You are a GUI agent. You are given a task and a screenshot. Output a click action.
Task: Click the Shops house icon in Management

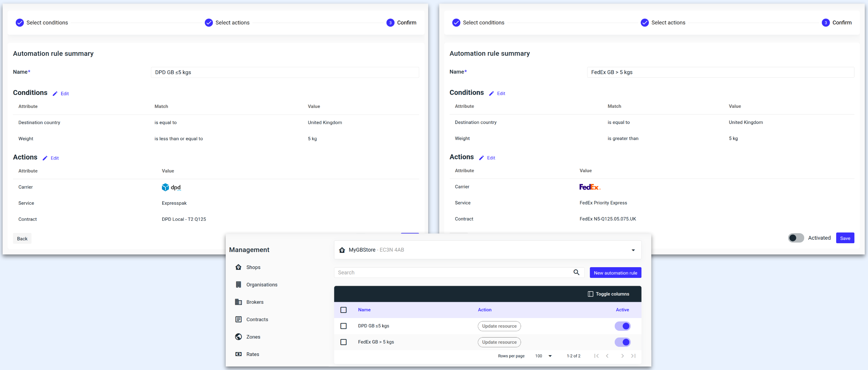(238, 267)
